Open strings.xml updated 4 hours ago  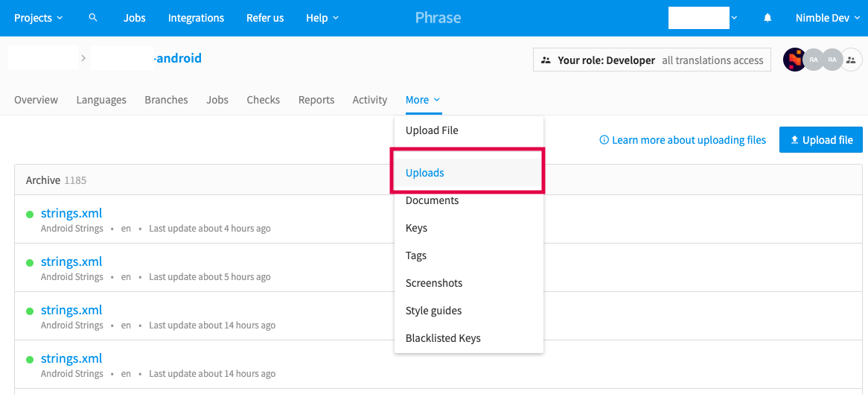(x=71, y=214)
